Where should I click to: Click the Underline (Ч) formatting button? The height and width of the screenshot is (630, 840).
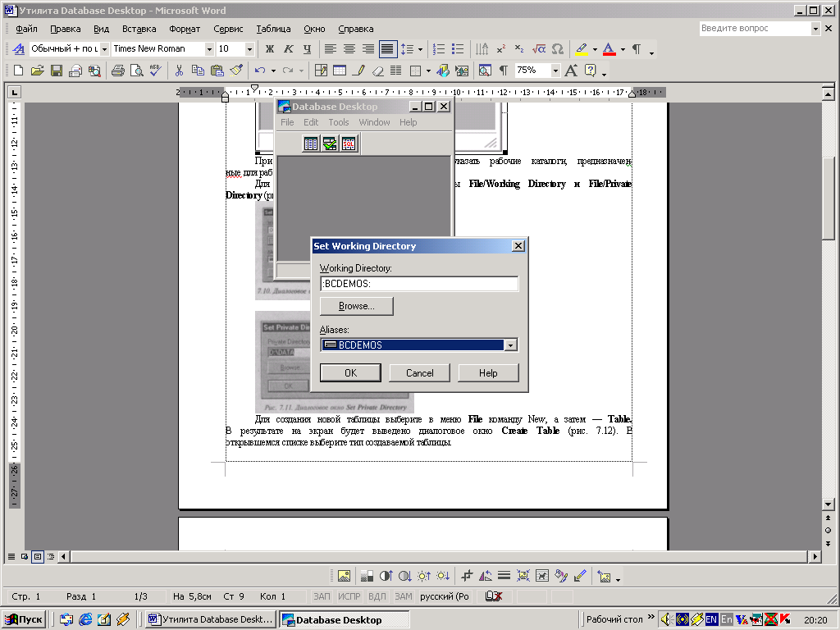[307, 49]
